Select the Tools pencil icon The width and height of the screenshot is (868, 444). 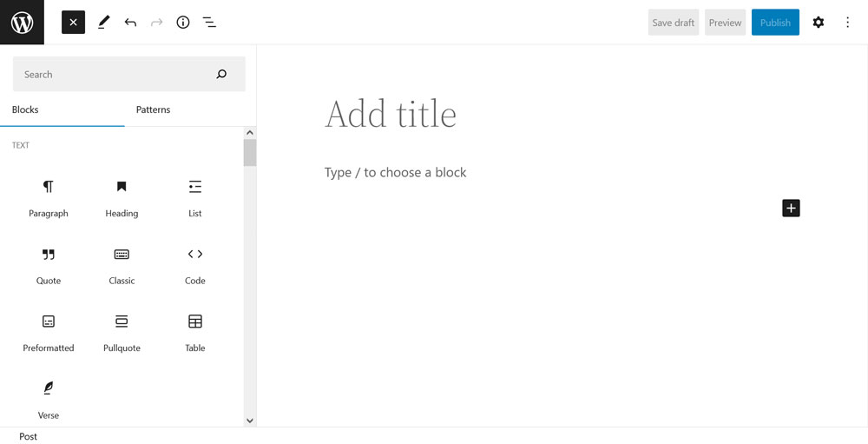click(x=104, y=23)
